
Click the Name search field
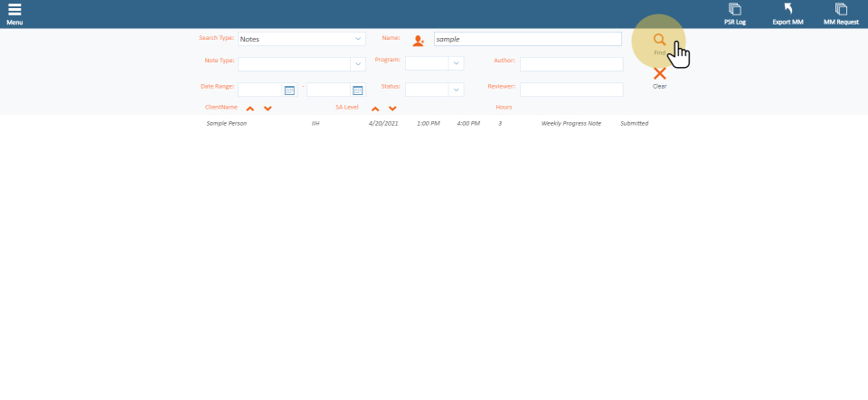(x=527, y=39)
